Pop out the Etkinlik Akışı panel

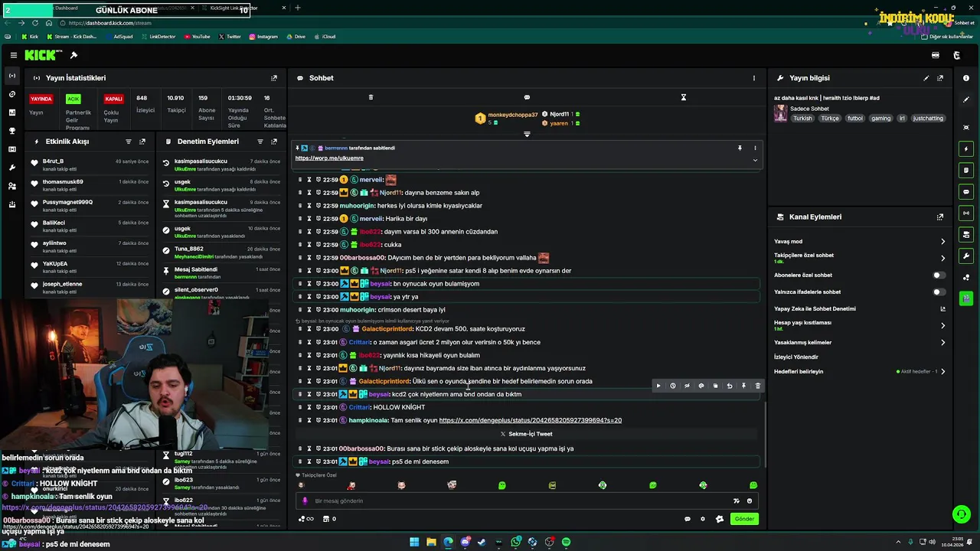point(142,142)
